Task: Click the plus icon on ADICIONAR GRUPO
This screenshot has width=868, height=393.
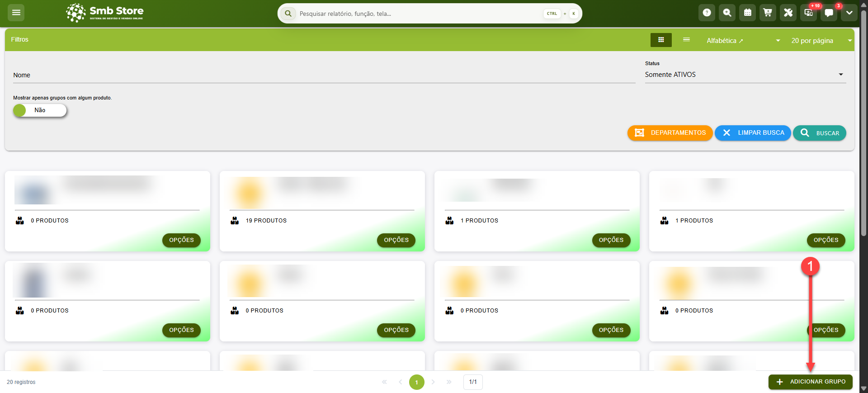Action: pos(779,382)
